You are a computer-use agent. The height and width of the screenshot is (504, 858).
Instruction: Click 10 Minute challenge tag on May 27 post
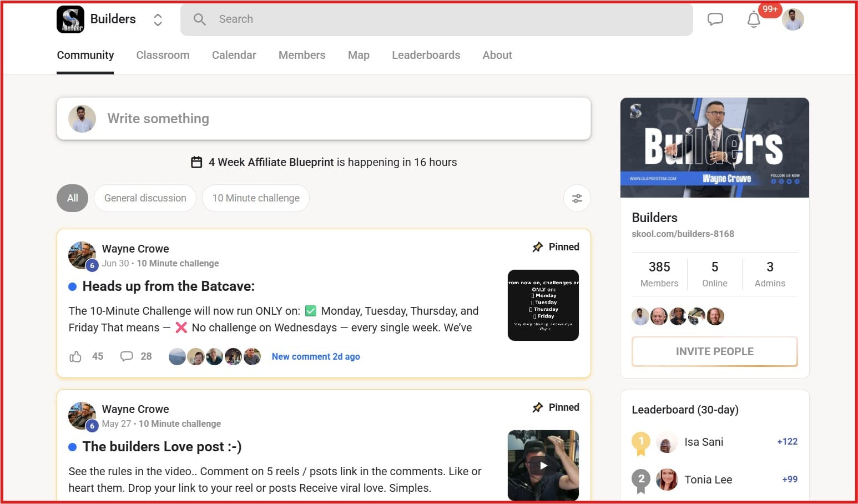coord(180,424)
